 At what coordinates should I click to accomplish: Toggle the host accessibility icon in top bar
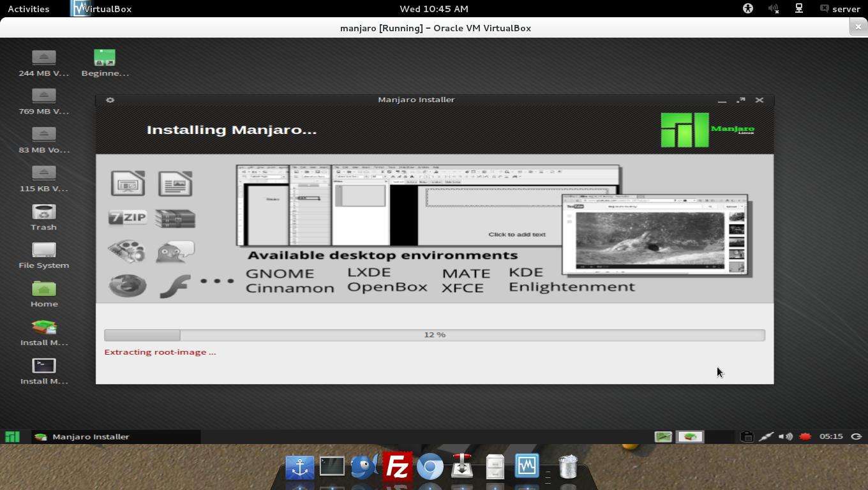pyautogui.click(x=748, y=9)
